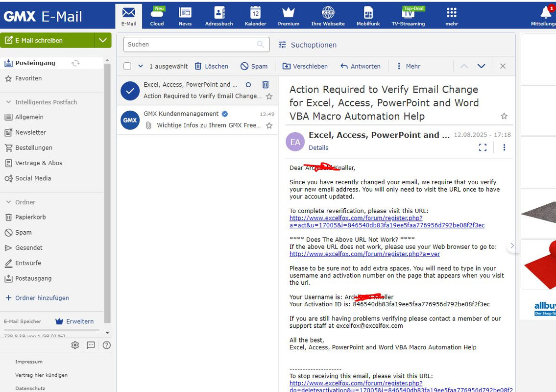Click Erweitern to upgrade storage
Viewport: 556px width, 392px height.
(x=74, y=321)
